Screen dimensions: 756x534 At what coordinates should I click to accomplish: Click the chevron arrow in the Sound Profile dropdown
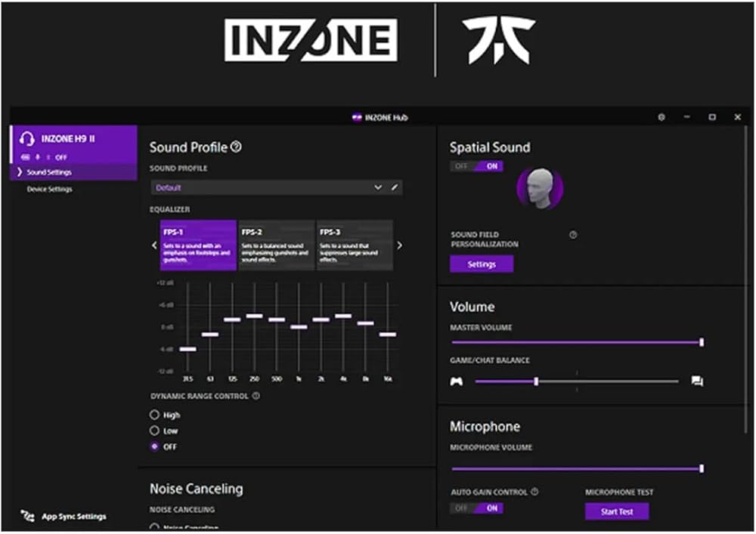click(x=378, y=187)
